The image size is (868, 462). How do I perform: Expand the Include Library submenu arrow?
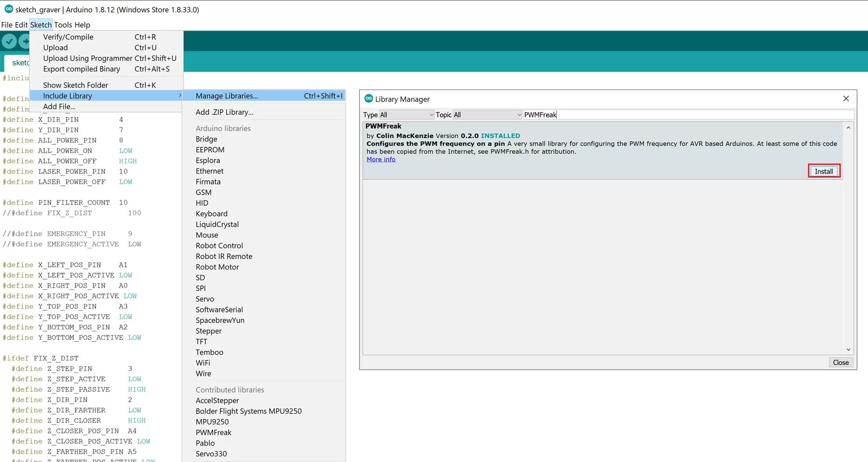(x=180, y=95)
